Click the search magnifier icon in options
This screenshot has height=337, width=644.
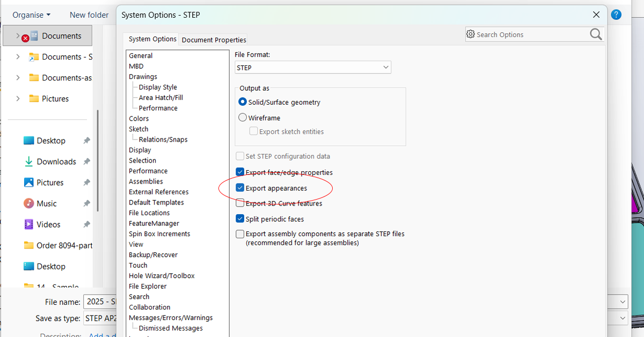[x=596, y=34]
